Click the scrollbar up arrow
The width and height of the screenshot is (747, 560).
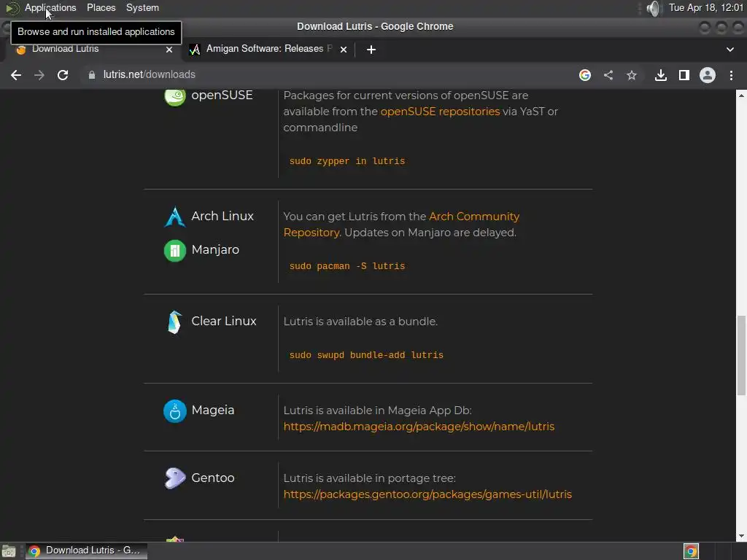[x=741, y=96]
